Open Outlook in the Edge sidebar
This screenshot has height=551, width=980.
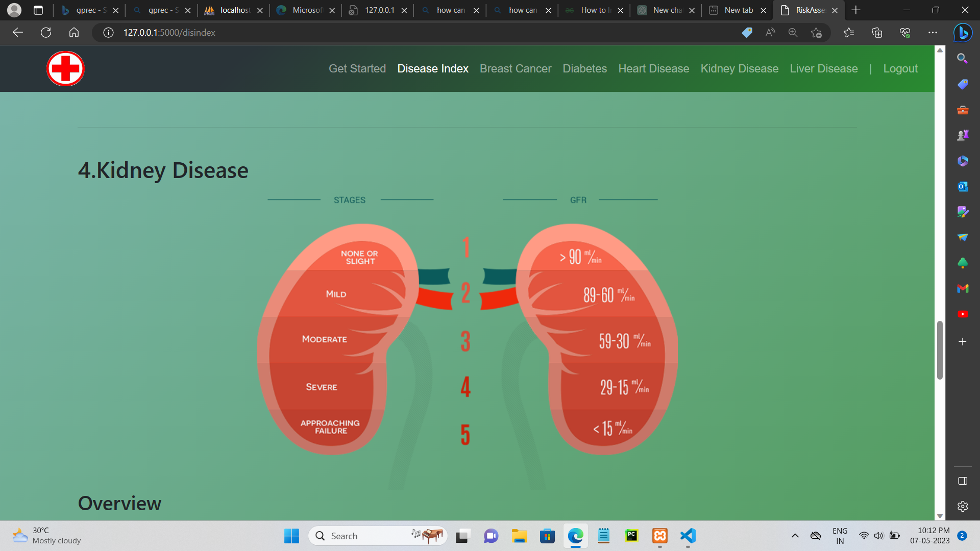point(963,186)
